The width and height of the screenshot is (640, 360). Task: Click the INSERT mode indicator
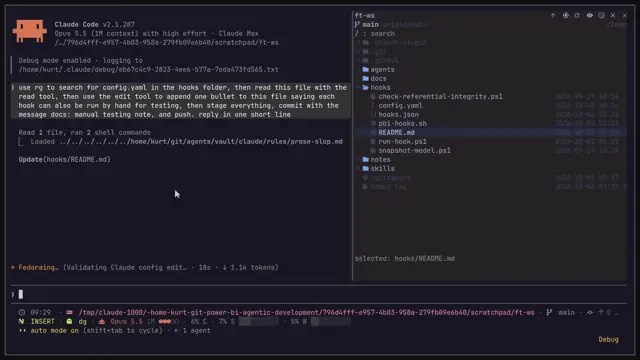(x=42, y=322)
